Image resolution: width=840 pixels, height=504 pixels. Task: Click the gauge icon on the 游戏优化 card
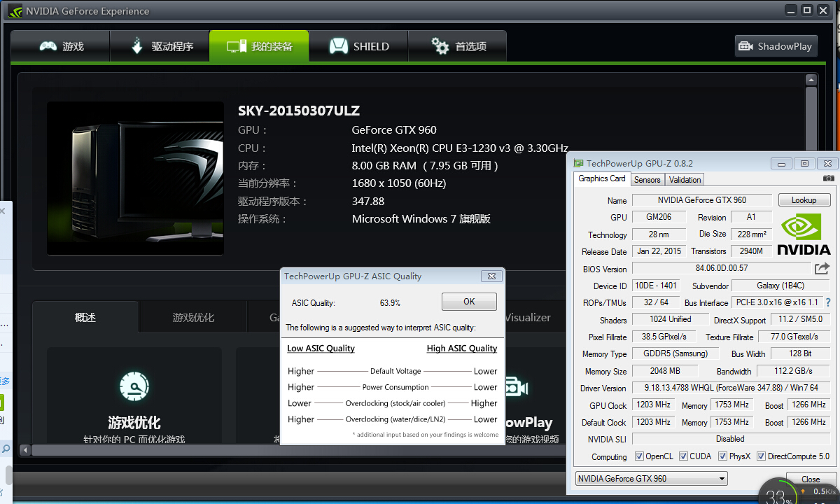point(134,387)
